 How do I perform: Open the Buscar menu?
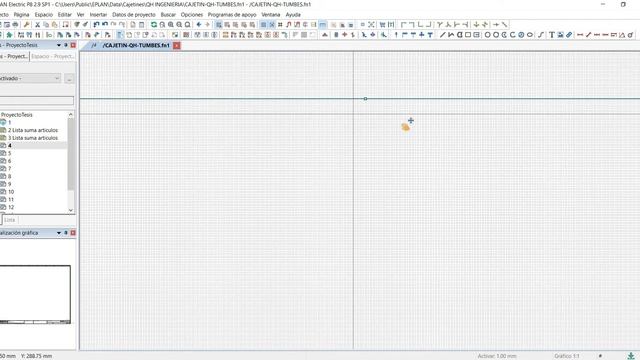(168, 15)
